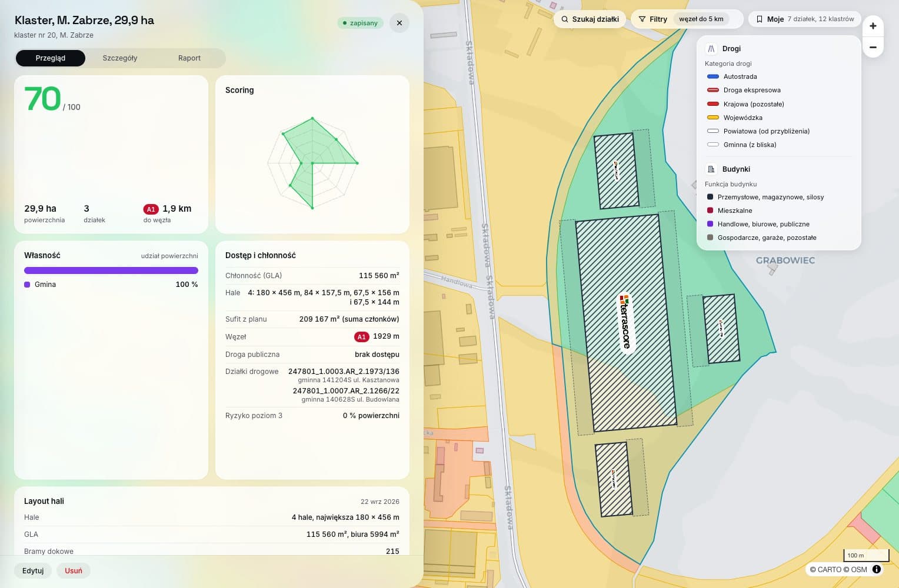Image resolution: width=899 pixels, height=588 pixels.
Task: Click the Layout hali date 22 wrz 2026
Action: pos(380,502)
